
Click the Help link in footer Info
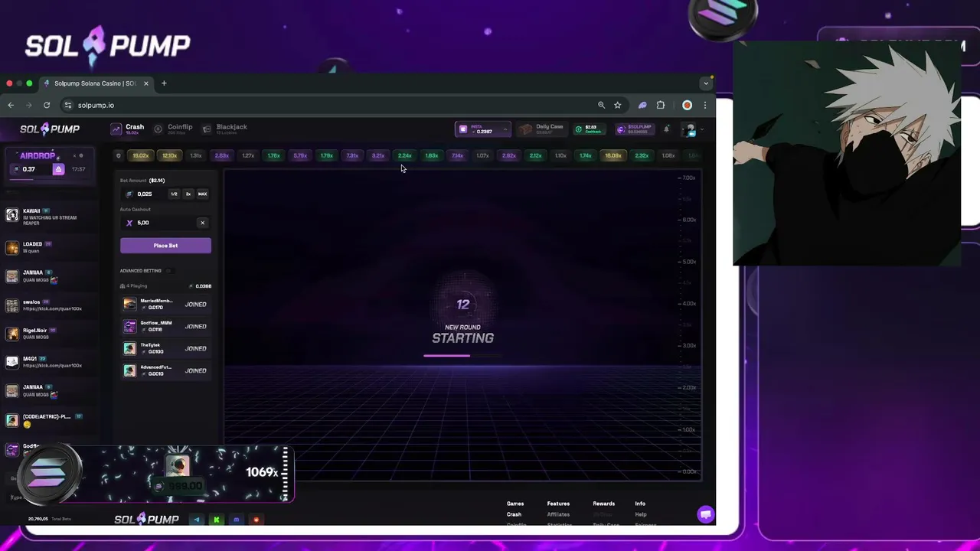(640, 514)
